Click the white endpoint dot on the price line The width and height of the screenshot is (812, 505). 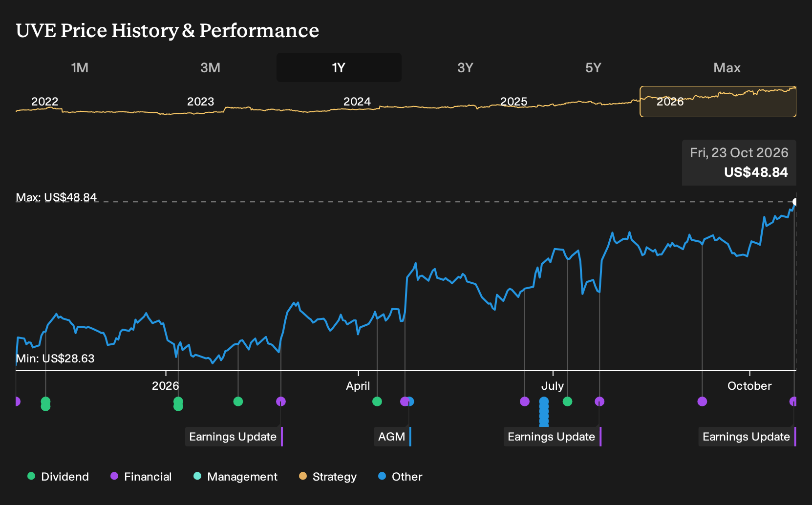click(x=795, y=202)
